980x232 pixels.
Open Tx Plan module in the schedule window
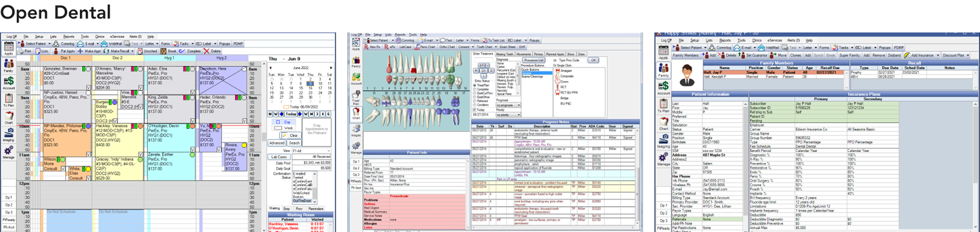point(8,100)
